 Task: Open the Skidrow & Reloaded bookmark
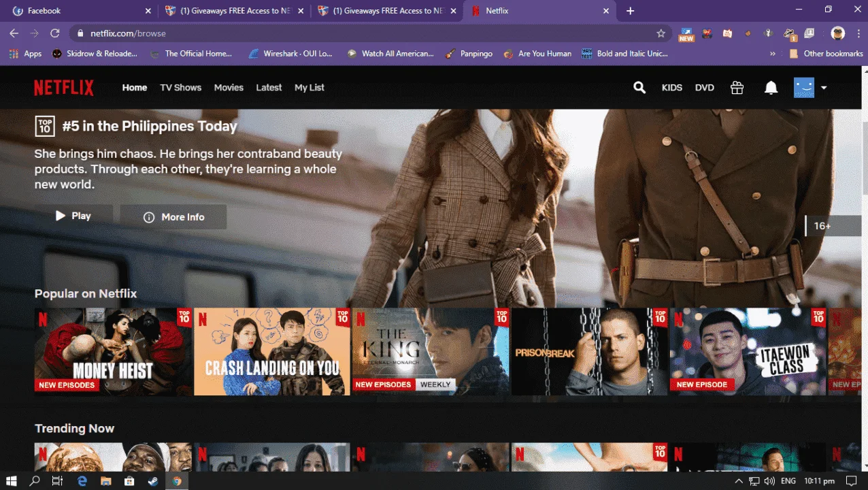point(96,54)
